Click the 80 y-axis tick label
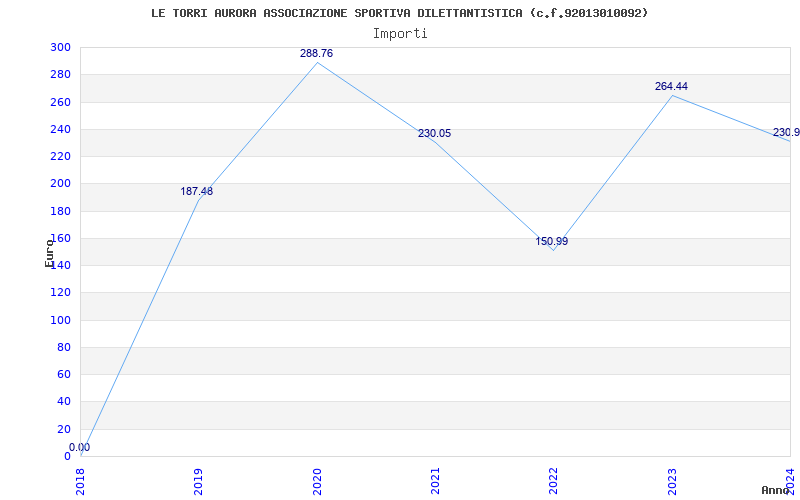This screenshot has height=500, width=800. pos(64,347)
